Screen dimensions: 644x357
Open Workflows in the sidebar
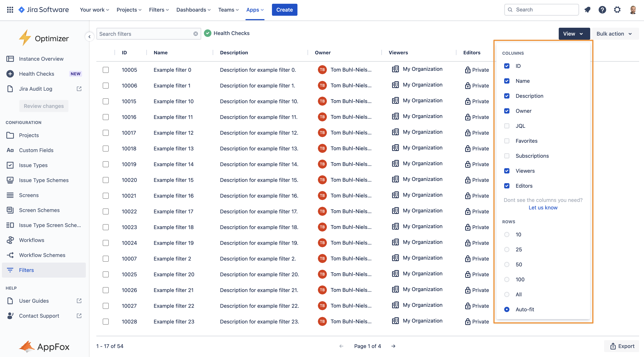tap(31, 240)
